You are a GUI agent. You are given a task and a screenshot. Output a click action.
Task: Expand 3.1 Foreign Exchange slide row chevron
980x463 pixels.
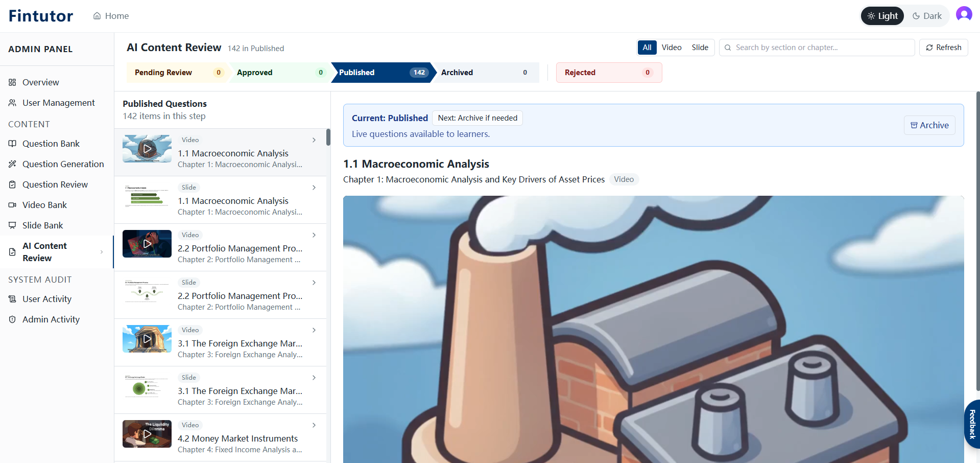314,378
